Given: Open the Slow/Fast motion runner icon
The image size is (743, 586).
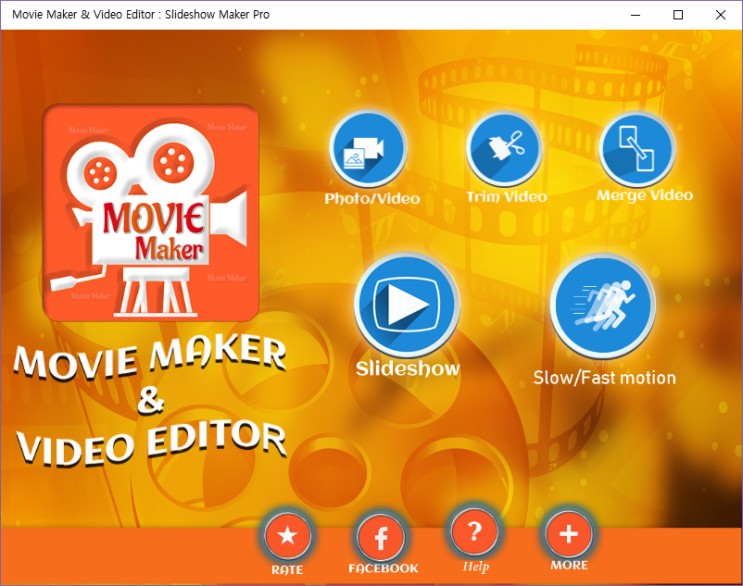Looking at the screenshot, I should tap(603, 306).
